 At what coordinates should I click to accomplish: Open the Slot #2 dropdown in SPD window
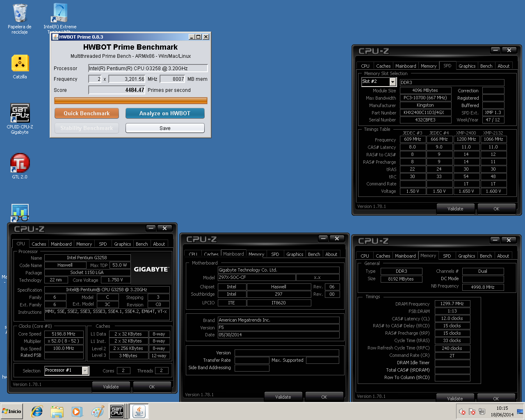point(393,82)
